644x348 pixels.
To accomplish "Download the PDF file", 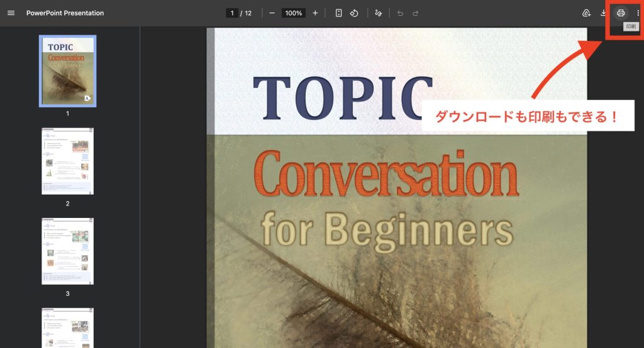I will click(603, 13).
